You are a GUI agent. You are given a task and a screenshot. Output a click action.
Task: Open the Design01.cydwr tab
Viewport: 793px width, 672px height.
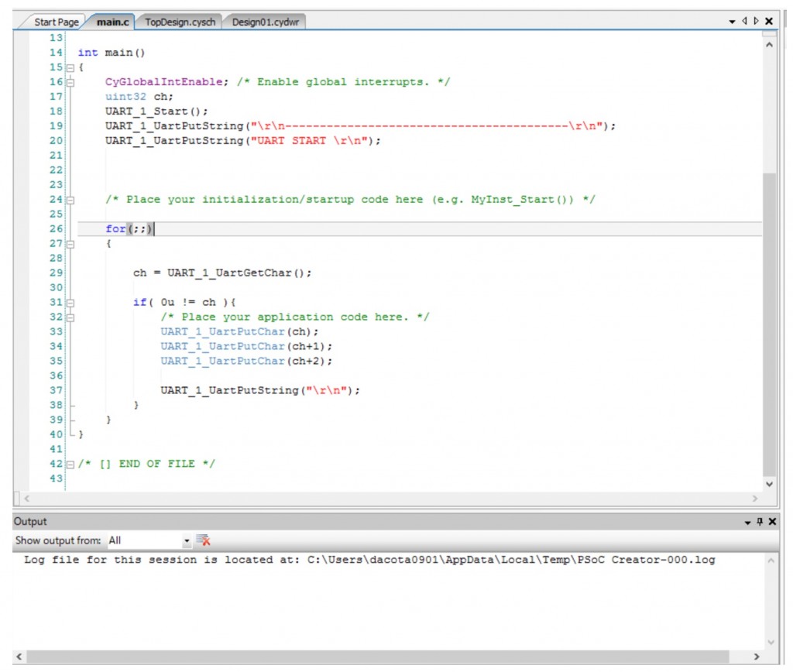[266, 22]
